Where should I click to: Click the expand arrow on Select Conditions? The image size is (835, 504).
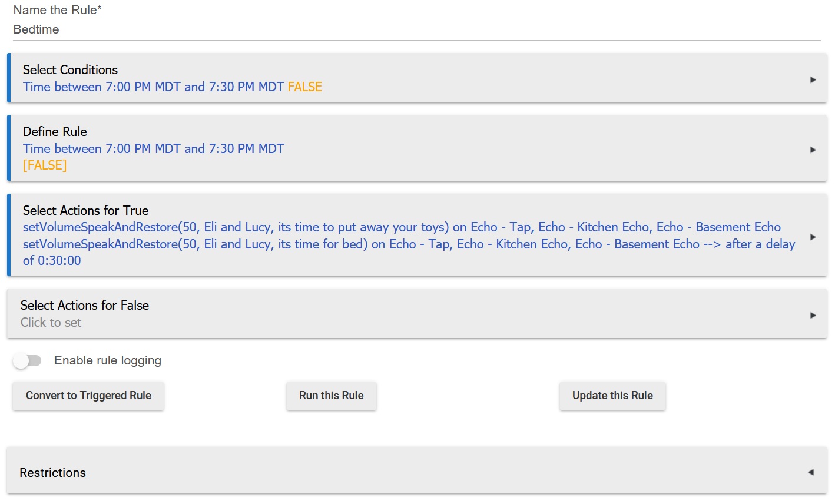coord(813,79)
